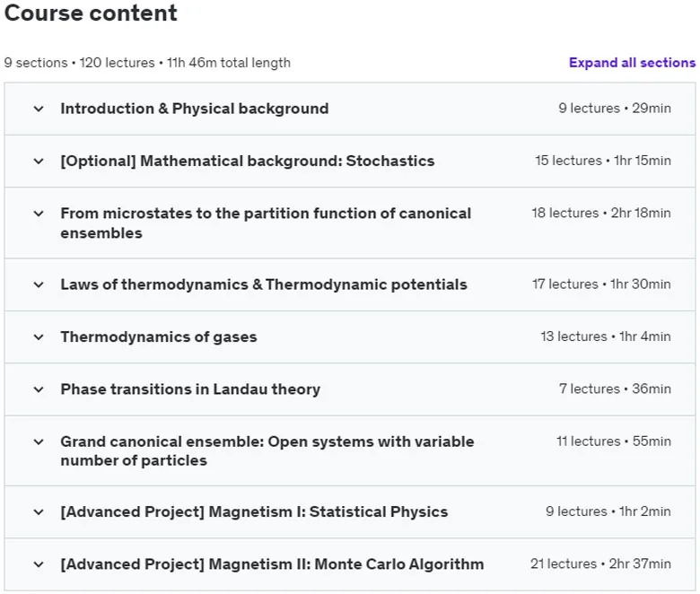Expand the microstates to partition function chevron
The width and height of the screenshot is (700, 594).
click(x=39, y=214)
